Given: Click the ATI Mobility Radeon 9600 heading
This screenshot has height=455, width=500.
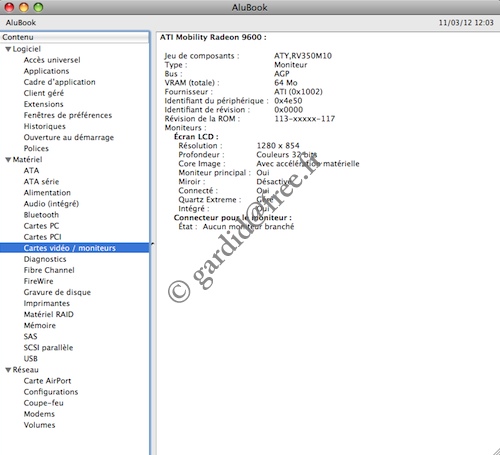Looking at the screenshot, I should pos(213,37).
